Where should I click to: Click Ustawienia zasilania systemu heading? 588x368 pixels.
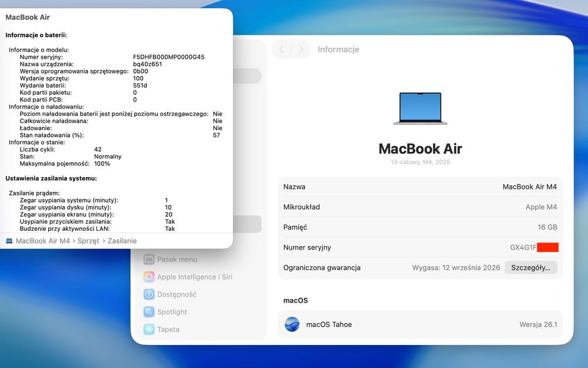click(x=51, y=178)
